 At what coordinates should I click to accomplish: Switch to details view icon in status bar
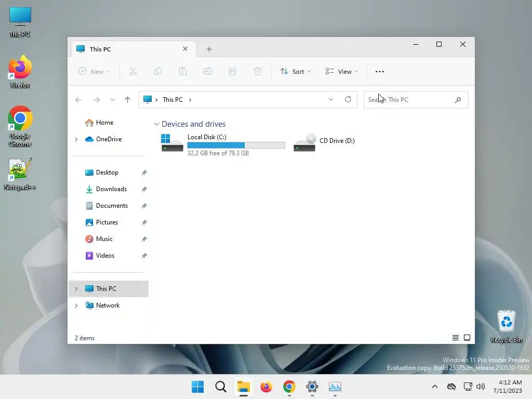coord(455,338)
